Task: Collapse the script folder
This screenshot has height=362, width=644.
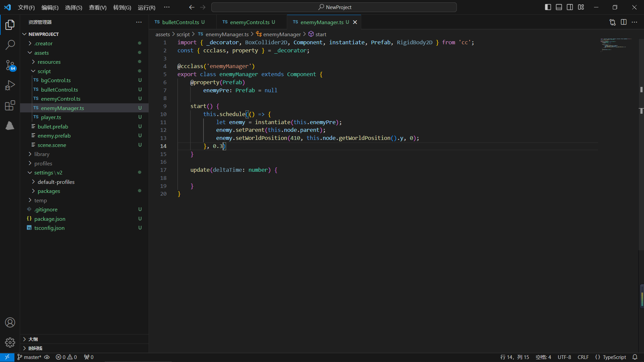Action: point(44,71)
